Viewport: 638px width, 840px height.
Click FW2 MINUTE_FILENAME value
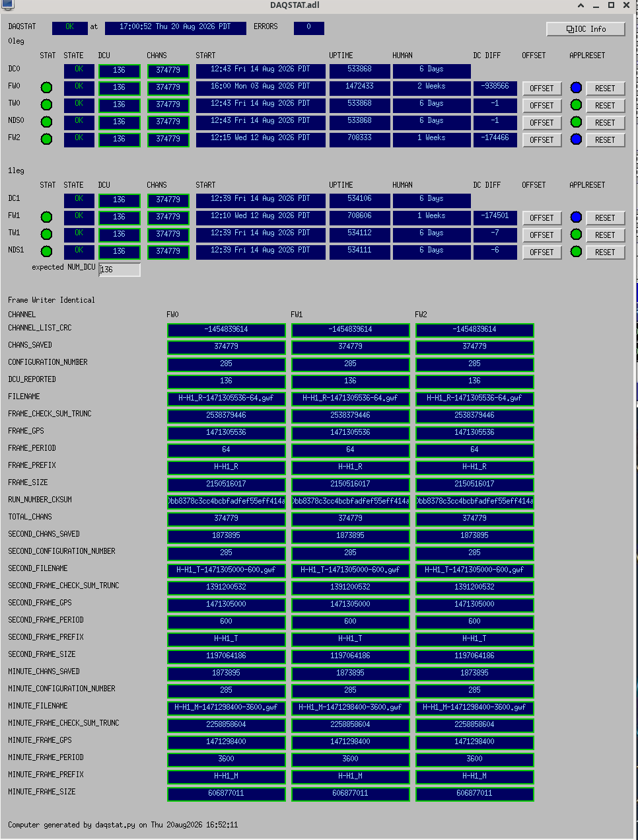tap(474, 707)
